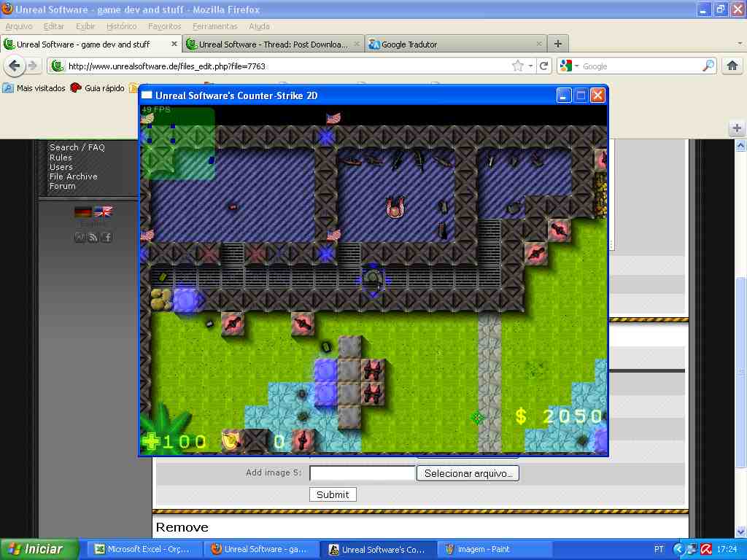747x560 pixels.
Task: Open the Mais visitados bookmark folder
Action: coord(34,88)
